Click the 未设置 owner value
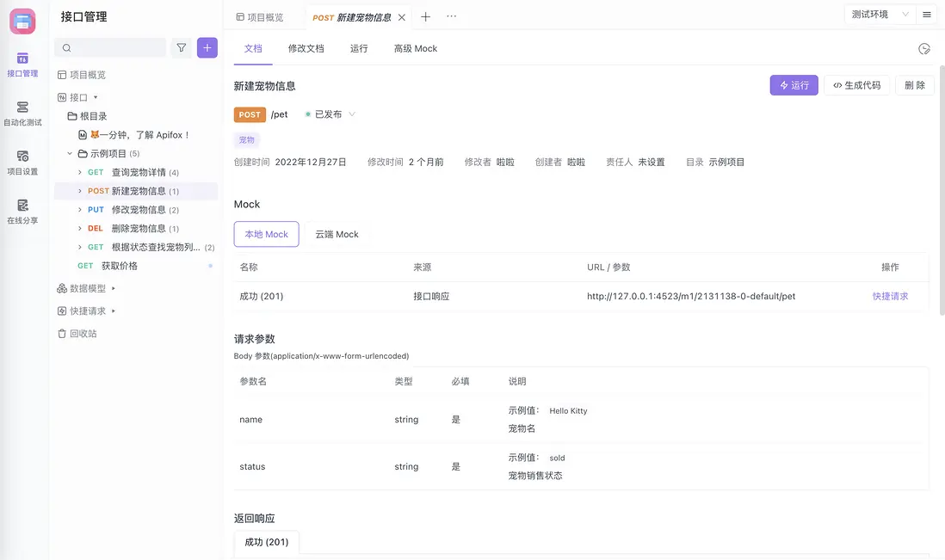Screen dimensions: 945x560 coord(651,162)
